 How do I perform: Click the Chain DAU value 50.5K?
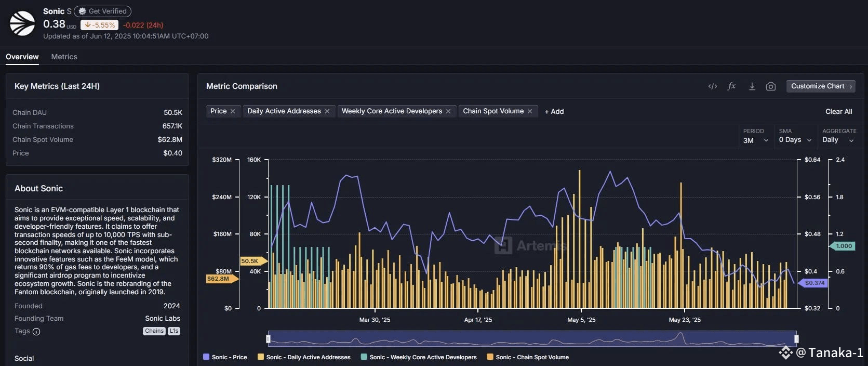173,112
